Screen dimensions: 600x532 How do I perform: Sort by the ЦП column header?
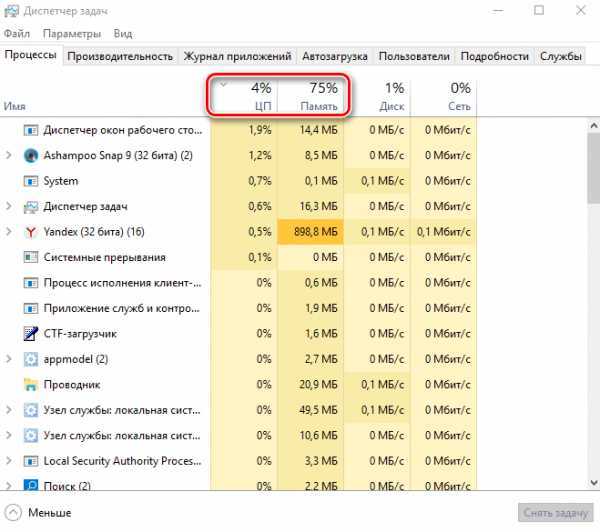pos(244,96)
